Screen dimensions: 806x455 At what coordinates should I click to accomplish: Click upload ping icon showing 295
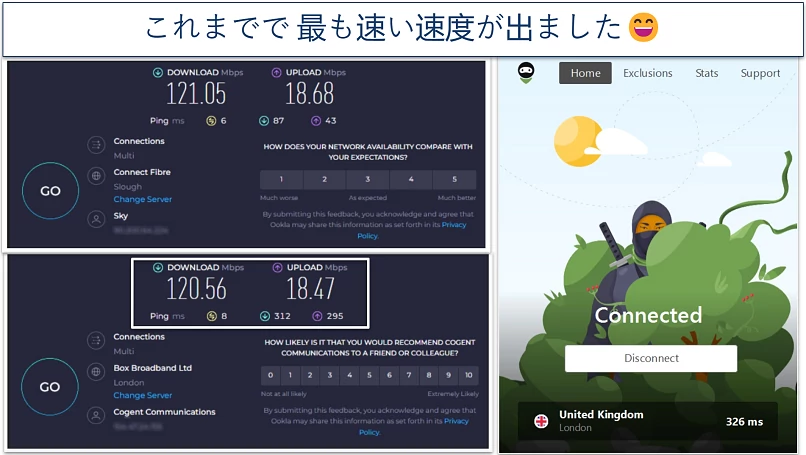click(318, 316)
